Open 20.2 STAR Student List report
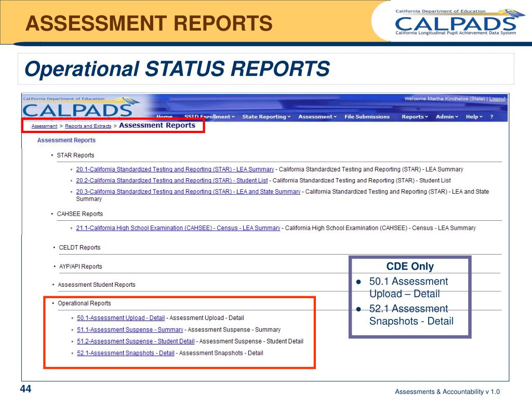Image resolution: width=532 pixels, height=399 pixels. click(x=171, y=180)
